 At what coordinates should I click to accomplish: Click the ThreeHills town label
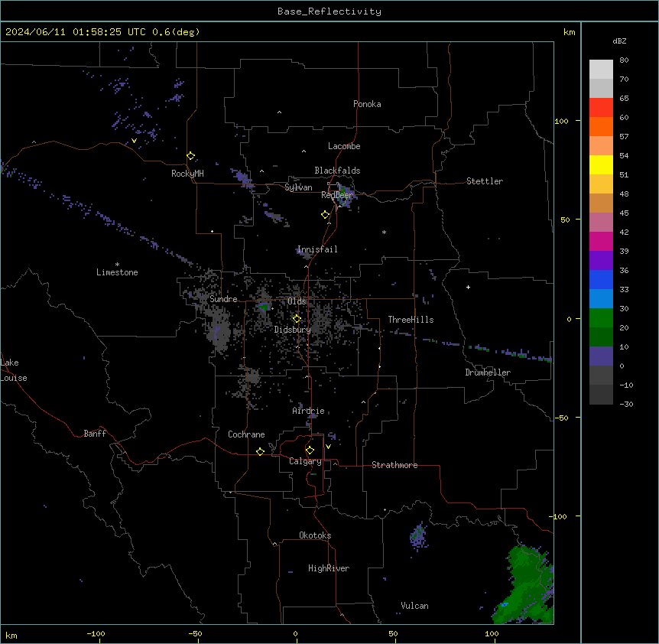click(x=411, y=320)
